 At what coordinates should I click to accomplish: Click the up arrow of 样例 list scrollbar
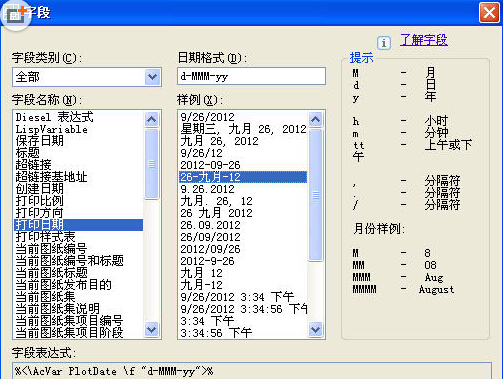click(316, 119)
